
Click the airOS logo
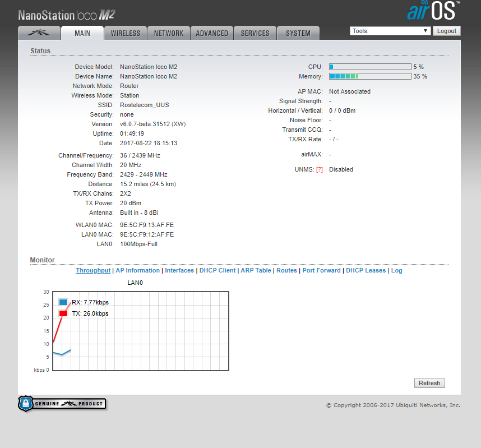[x=433, y=11]
